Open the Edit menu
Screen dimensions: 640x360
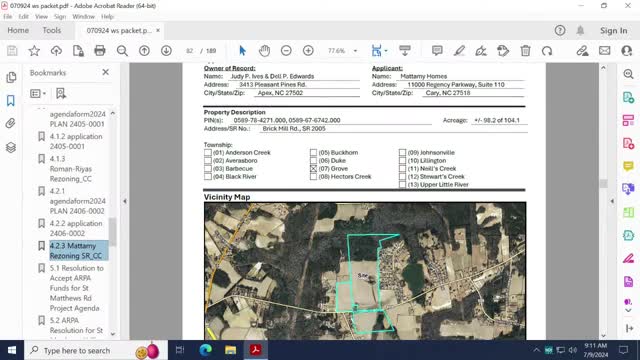tap(23, 17)
